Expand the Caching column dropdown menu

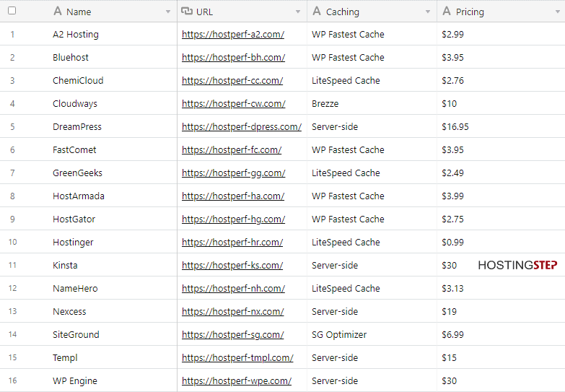(428, 12)
